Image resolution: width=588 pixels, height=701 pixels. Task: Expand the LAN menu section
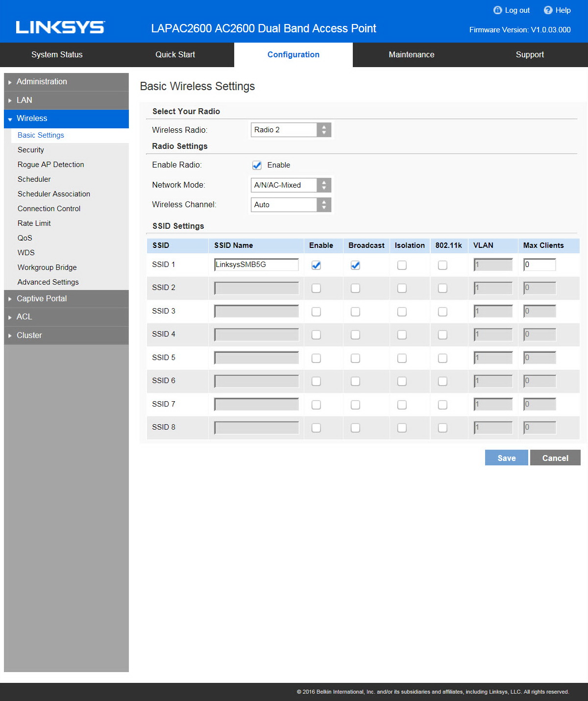(66, 100)
